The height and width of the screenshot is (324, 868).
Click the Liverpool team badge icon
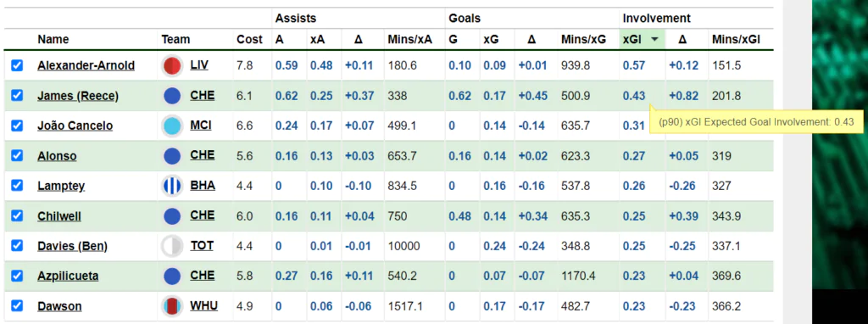click(172, 66)
